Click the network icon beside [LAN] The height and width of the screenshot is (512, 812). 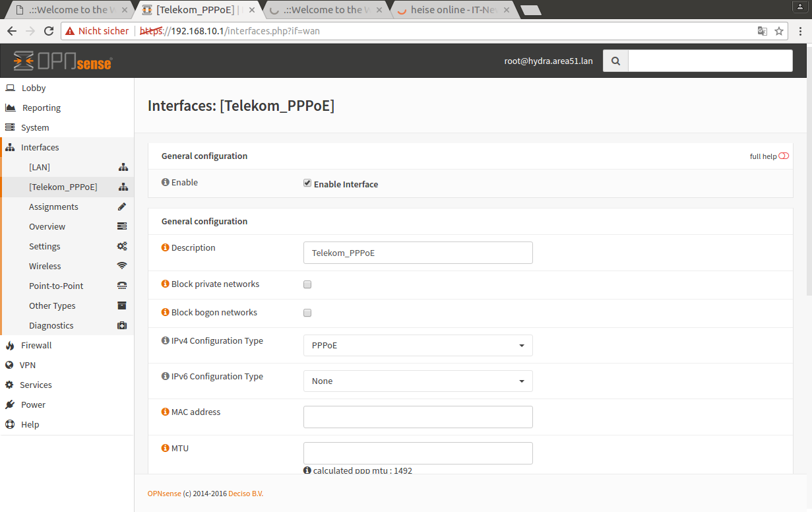123,167
